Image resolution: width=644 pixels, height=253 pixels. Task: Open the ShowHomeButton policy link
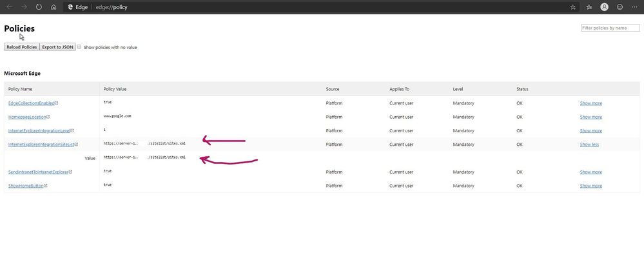[x=26, y=185]
